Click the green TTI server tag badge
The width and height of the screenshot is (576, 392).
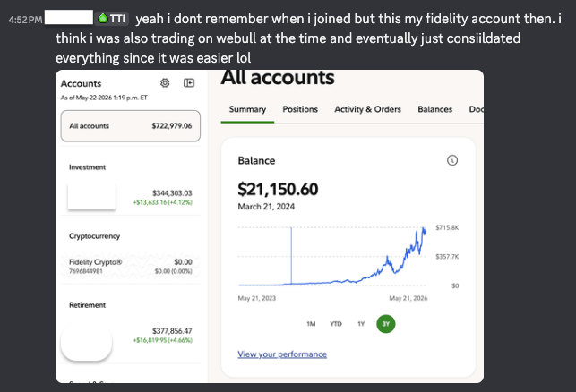[112, 19]
